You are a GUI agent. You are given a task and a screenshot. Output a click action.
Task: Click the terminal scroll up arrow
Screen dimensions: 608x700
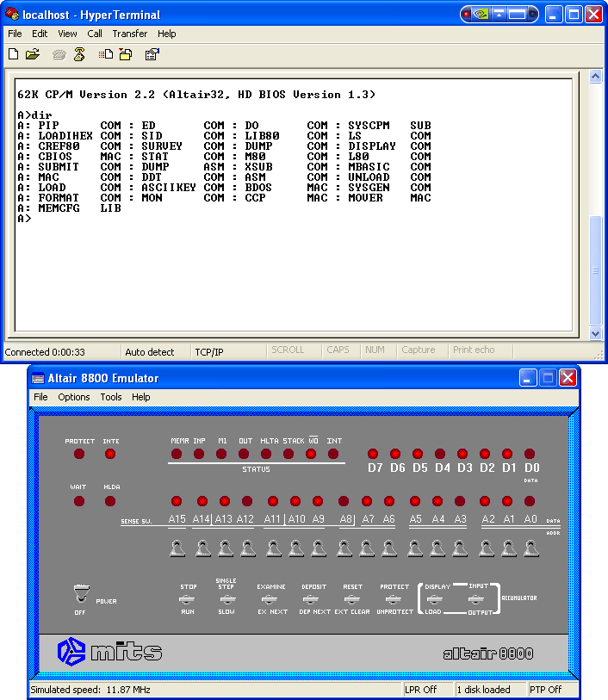tap(595, 77)
